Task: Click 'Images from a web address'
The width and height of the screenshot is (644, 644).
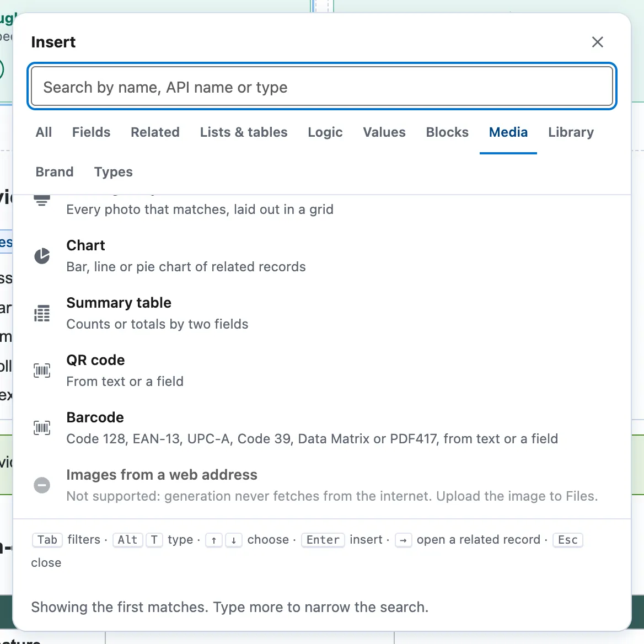Action: coord(162,475)
